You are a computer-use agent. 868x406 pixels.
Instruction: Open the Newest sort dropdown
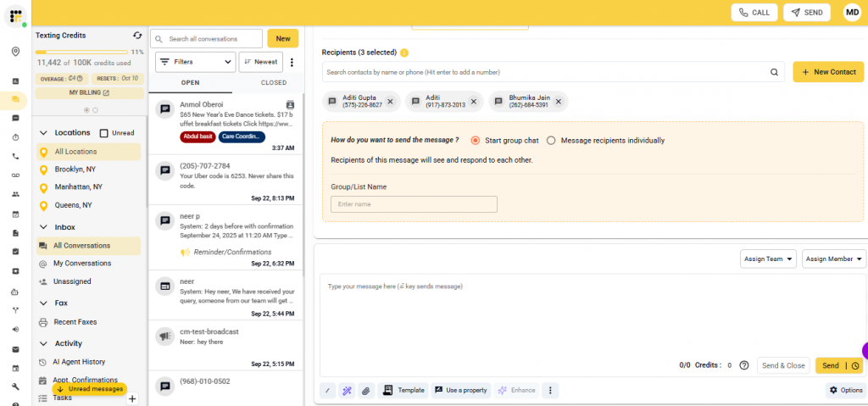coord(261,62)
